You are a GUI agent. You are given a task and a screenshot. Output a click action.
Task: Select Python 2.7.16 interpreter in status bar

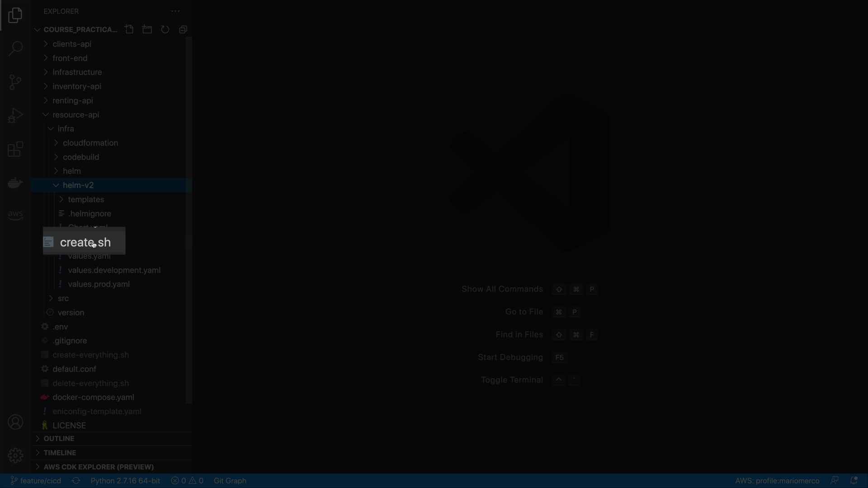(125, 481)
